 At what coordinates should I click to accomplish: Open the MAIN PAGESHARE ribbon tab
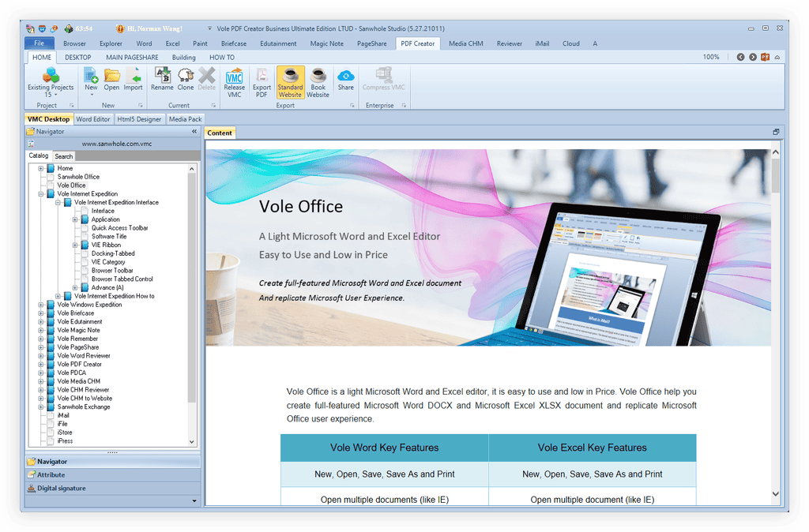(x=132, y=57)
